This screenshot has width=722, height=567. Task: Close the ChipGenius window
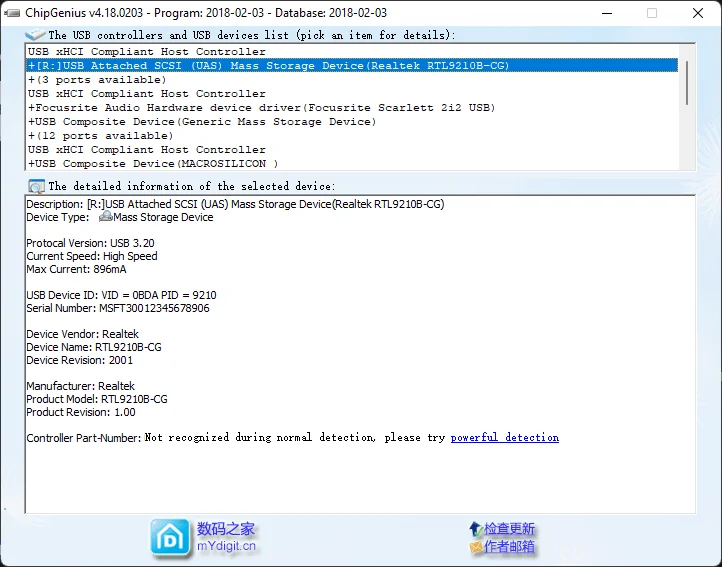(x=698, y=13)
